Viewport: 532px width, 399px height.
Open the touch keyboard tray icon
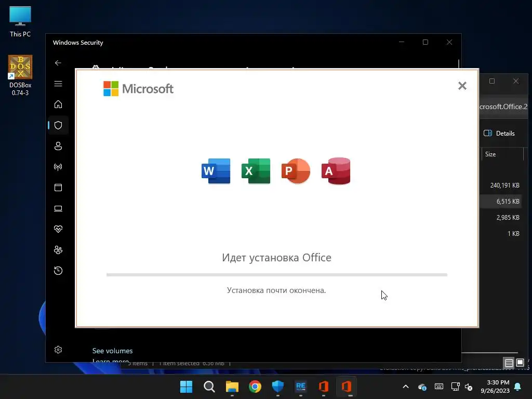point(438,387)
